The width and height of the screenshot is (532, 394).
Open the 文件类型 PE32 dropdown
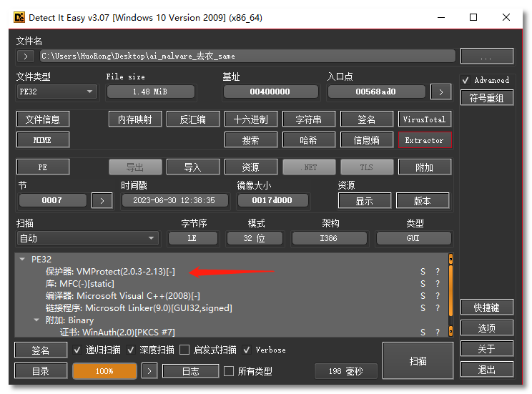[56, 92]
